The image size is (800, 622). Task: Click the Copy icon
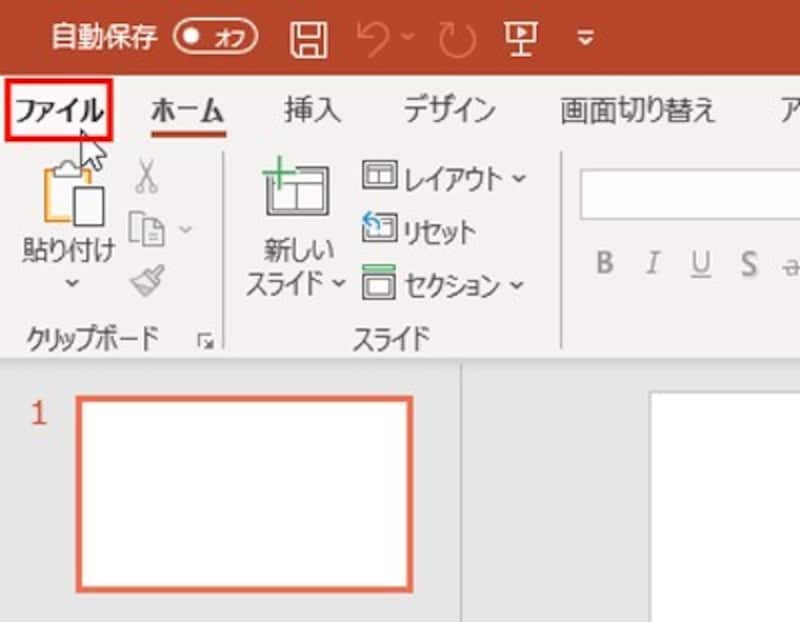coord(147,229)
